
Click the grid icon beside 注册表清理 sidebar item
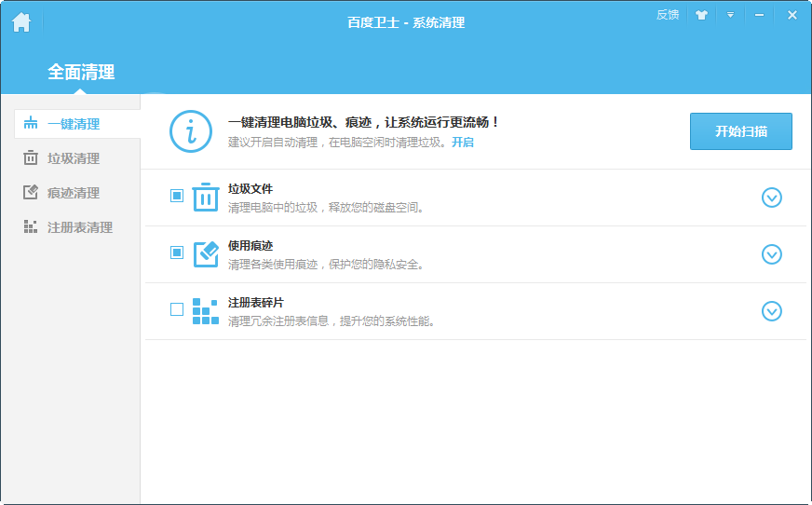[x=31, y=226]
